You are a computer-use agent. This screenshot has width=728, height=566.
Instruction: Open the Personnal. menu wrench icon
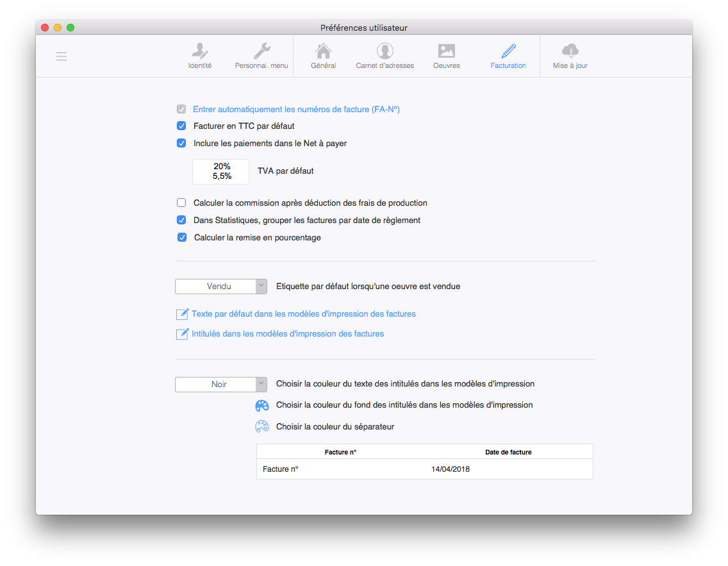point(261,52)
